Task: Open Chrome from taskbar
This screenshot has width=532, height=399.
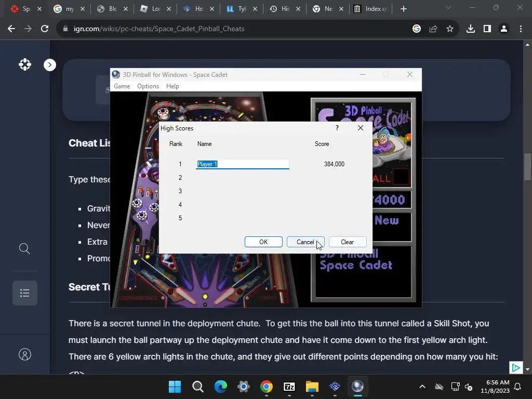Action: [267, 387]
